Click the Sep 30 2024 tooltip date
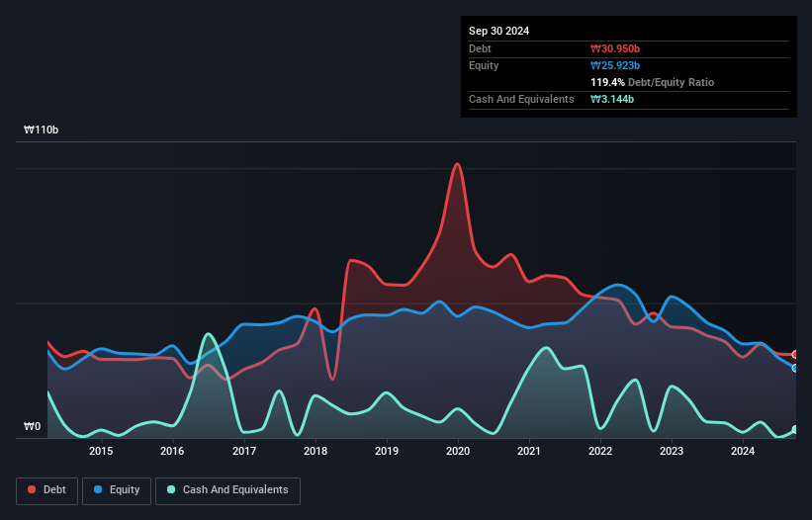 (498, 31)
